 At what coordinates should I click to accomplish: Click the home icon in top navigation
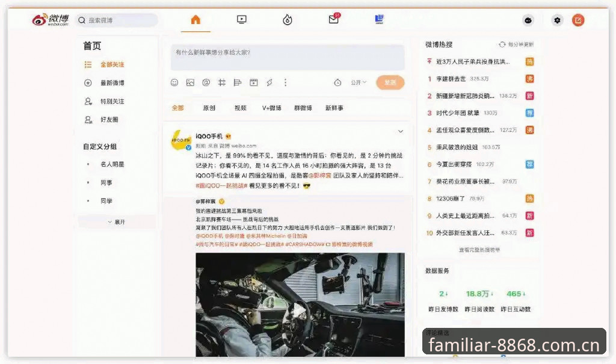pyautogui.click(x=196, y=20)
